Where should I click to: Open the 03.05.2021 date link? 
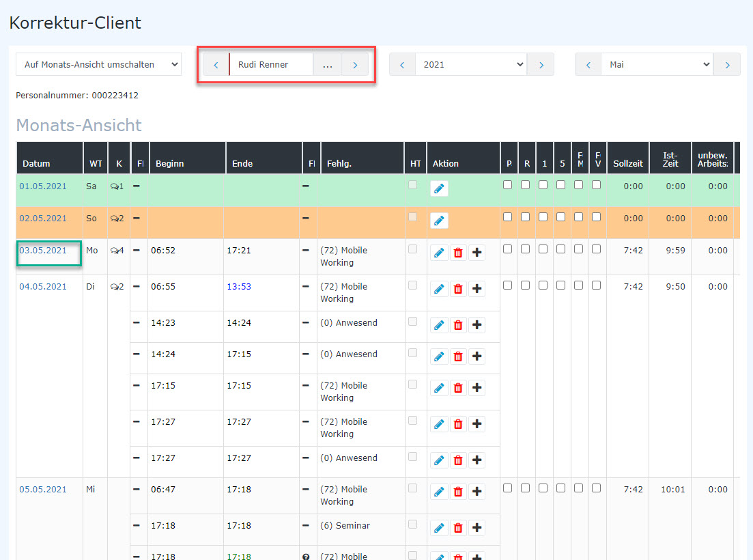coord(43,250)
